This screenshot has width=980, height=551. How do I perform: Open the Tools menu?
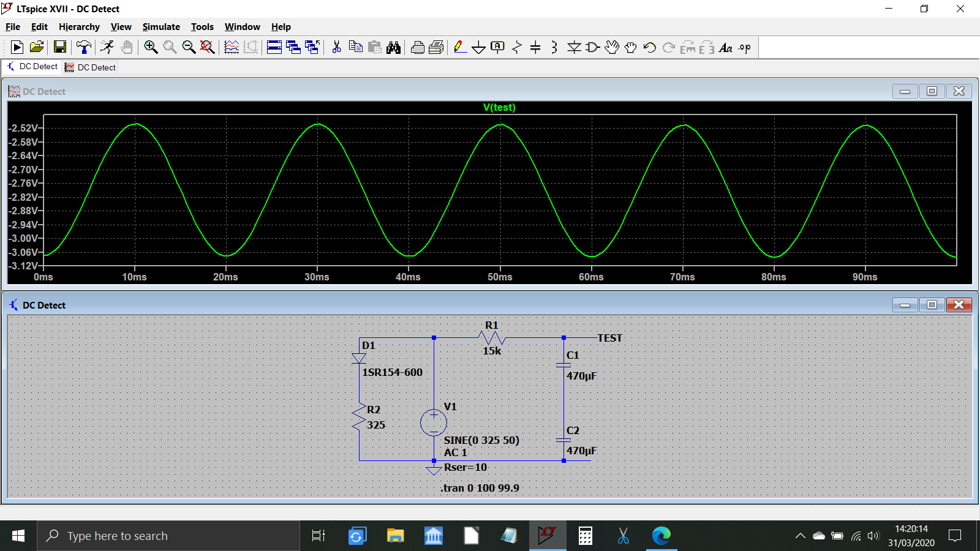(202, 27)
